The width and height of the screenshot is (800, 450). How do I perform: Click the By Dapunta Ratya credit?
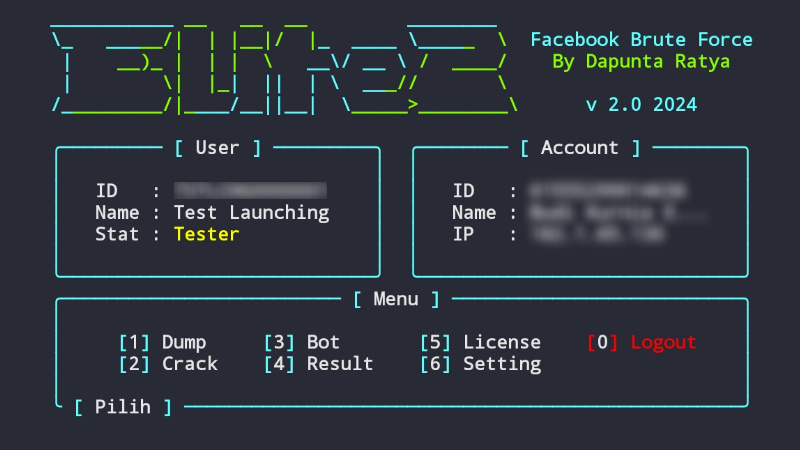(x=641, y=62)
